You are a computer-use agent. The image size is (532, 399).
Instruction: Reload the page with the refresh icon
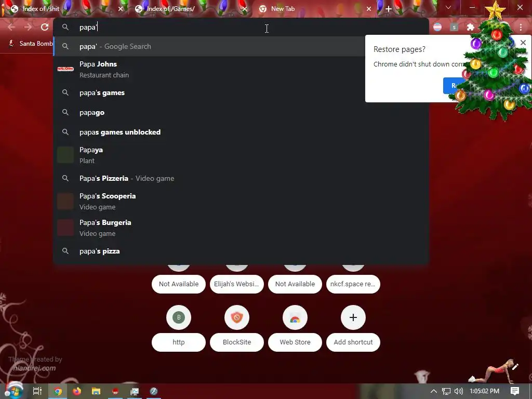click(45, 27)
